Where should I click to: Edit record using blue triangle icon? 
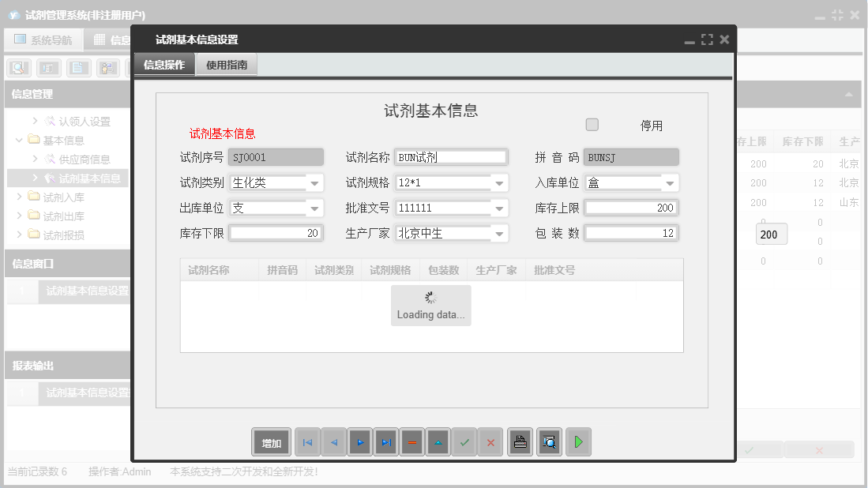438,441
